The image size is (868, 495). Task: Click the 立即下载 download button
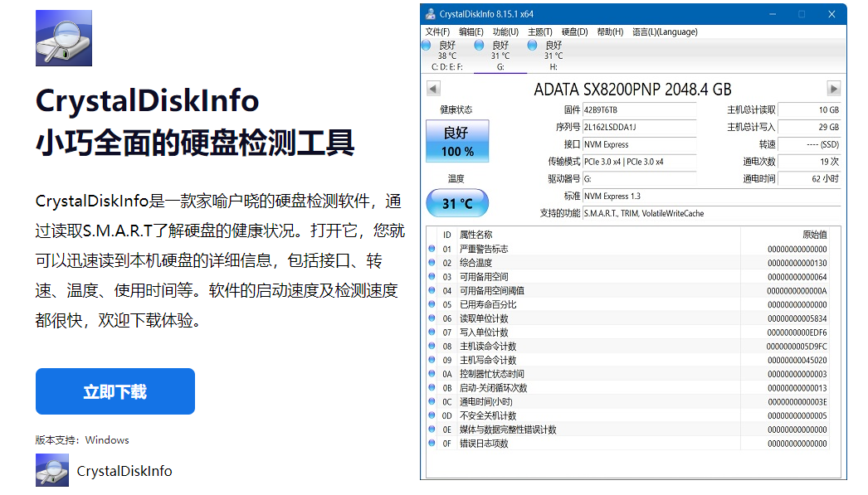coord(115,391)
